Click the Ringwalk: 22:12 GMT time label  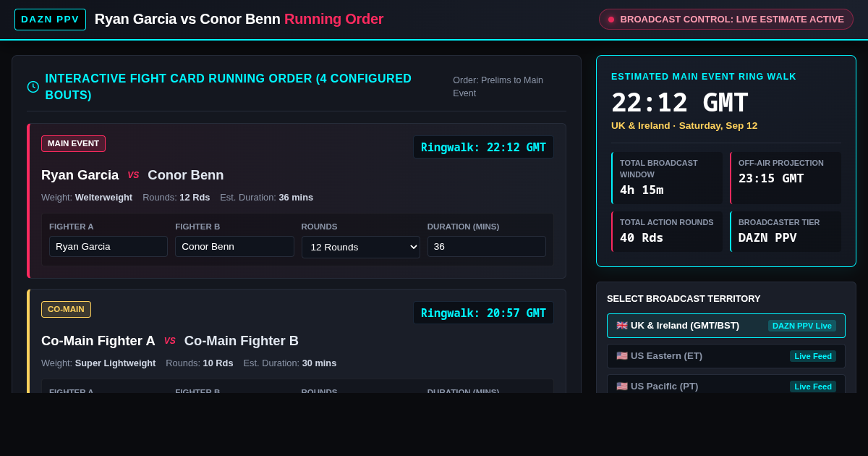(x=483, y=147)
